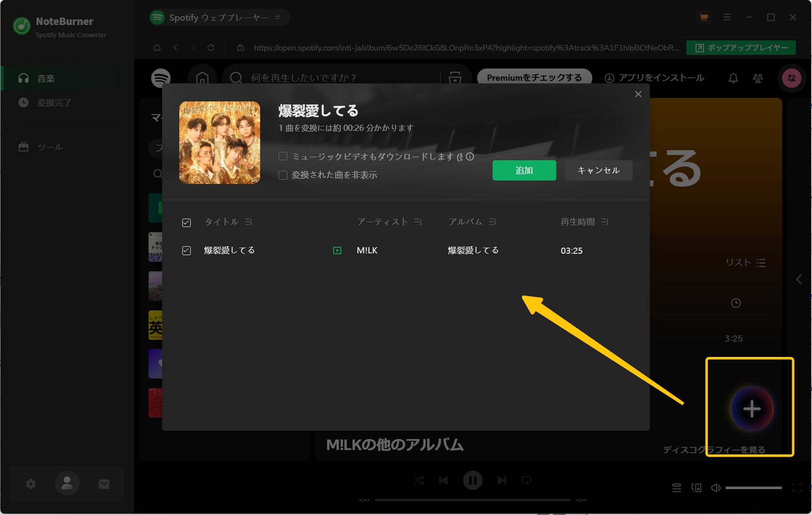Click the blue plus add button
The image size is (812, 515).
pos(752,409)
